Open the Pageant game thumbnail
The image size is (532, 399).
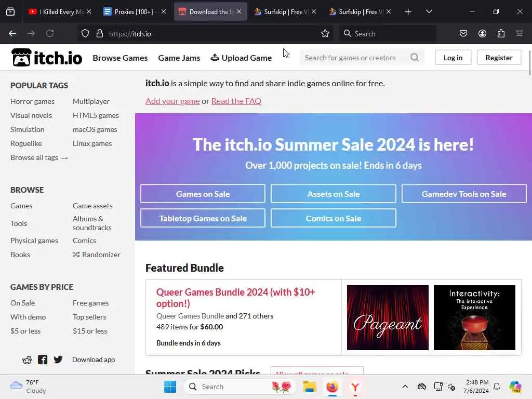388,317
